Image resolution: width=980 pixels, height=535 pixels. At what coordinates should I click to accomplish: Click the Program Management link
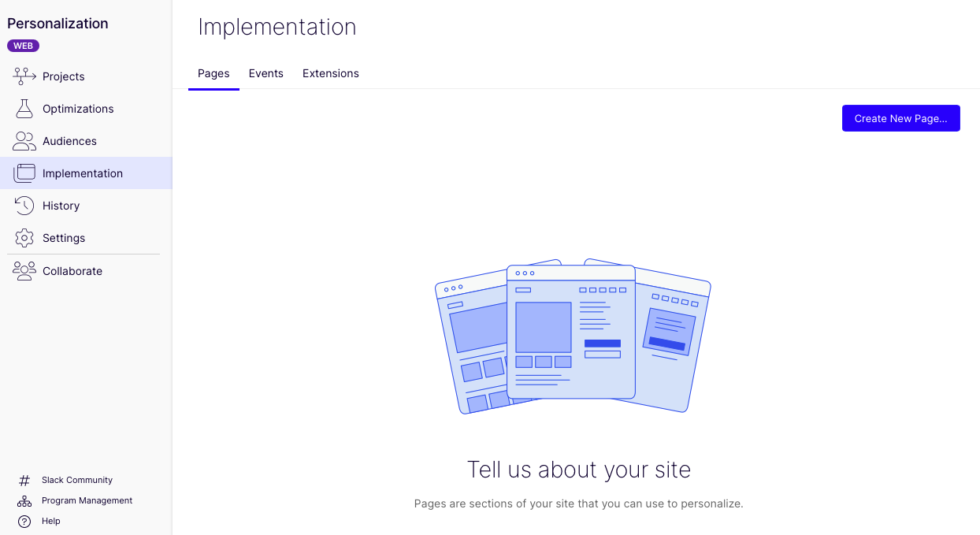(x=87, y=500)
